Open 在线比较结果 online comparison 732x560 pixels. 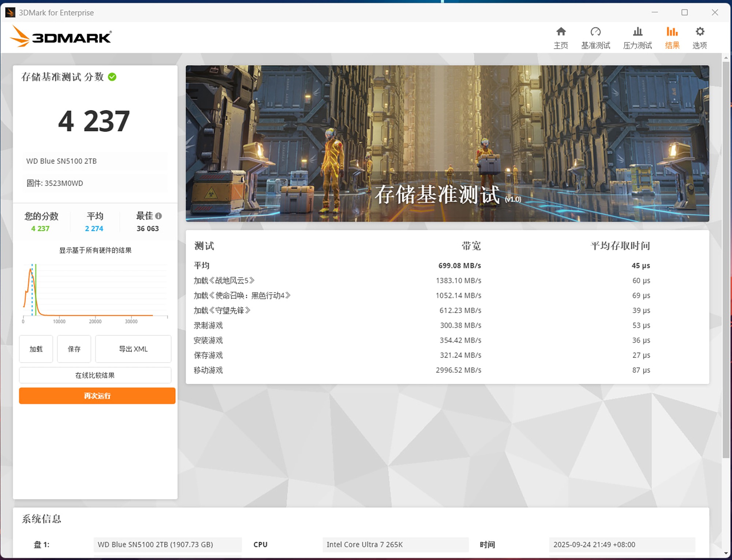tap(95, 375)
